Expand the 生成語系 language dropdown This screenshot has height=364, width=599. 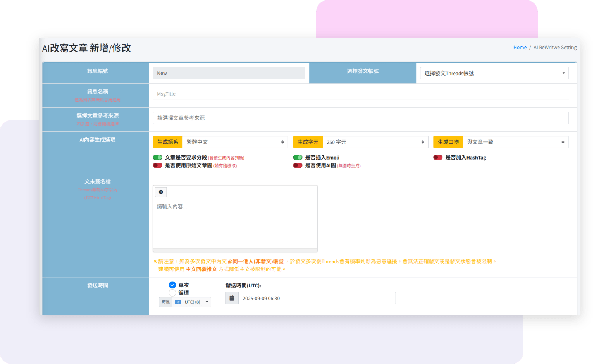[235, 142]
